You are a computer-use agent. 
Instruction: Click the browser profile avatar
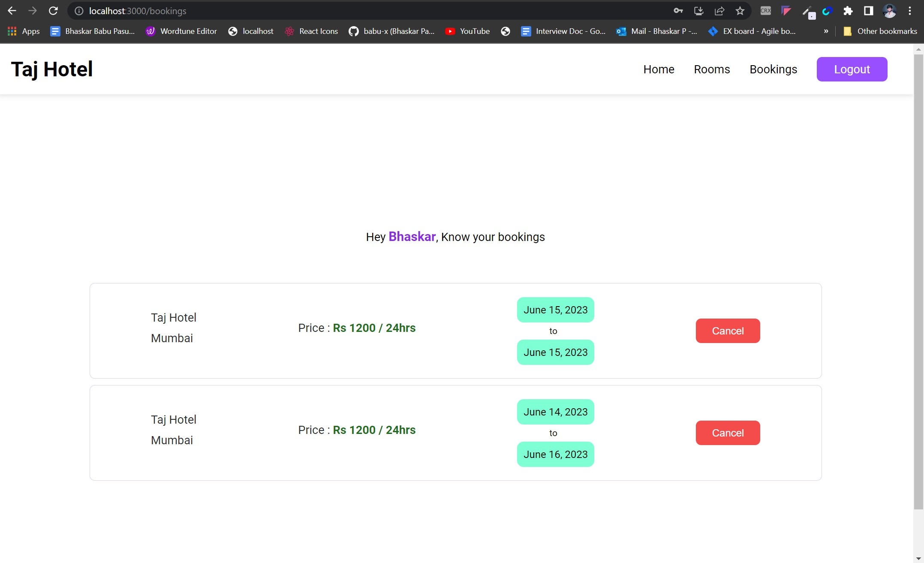889,11
